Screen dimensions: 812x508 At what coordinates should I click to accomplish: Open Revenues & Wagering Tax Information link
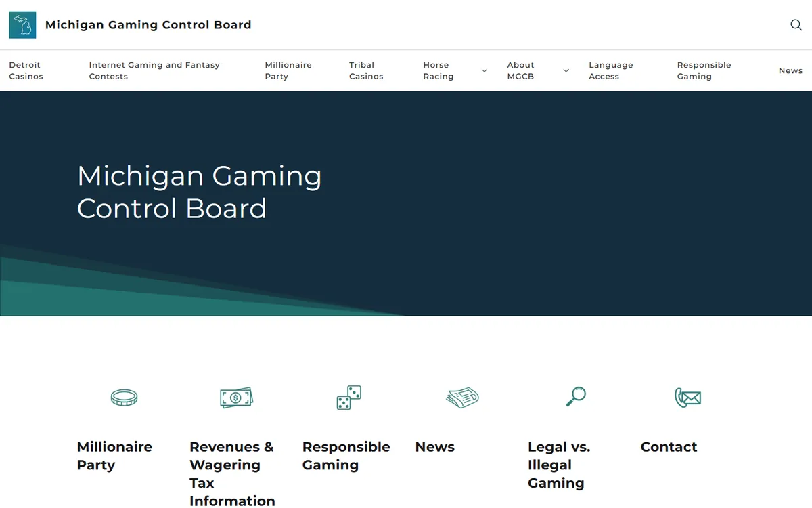coord(232,473)
